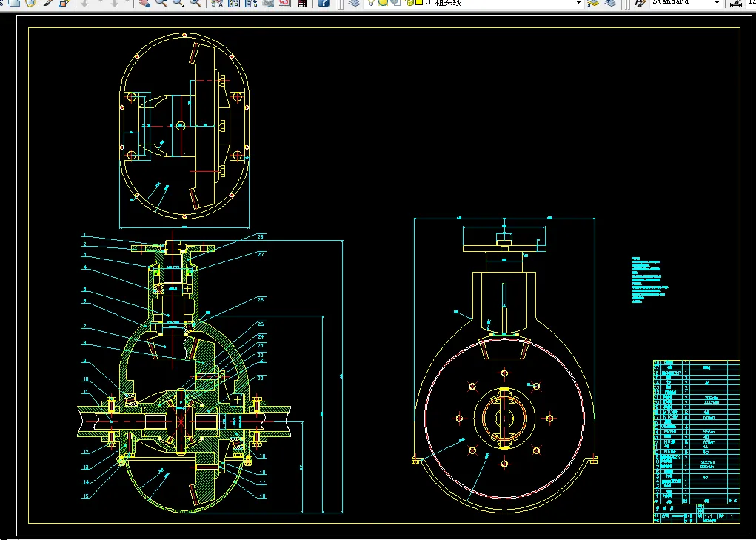Open the DesignCenter icon

[x=234, y=2]
